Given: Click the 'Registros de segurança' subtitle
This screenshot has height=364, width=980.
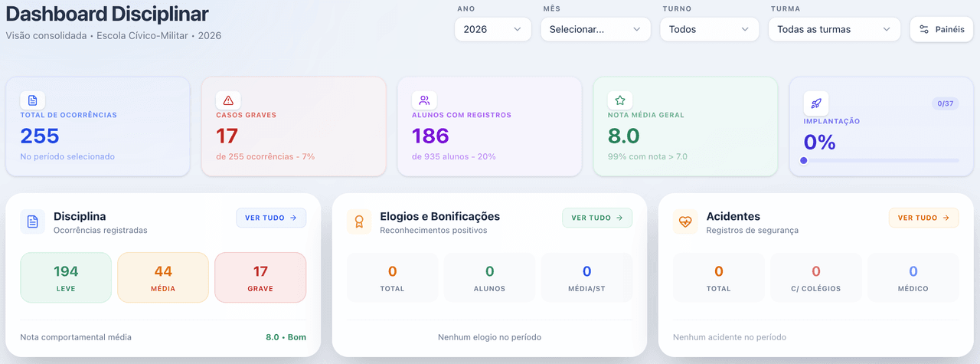Looking at the screenshot, I should [753, 230].
